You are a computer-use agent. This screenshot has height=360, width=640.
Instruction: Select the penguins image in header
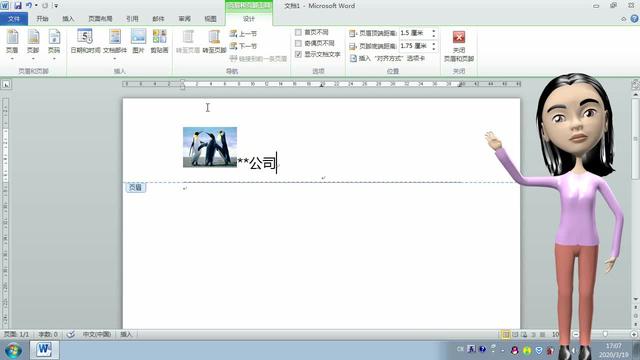pyautogui.click(x=210, y=147)
